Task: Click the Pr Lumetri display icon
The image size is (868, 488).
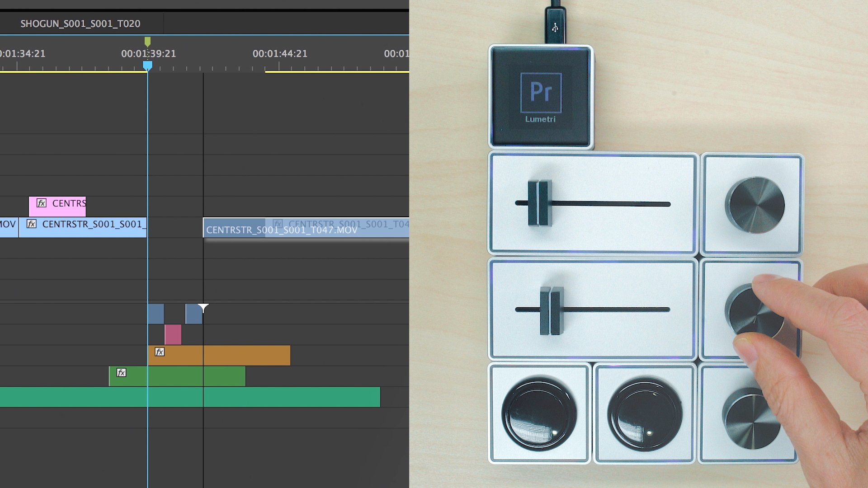Action: (x=541, y=98)
